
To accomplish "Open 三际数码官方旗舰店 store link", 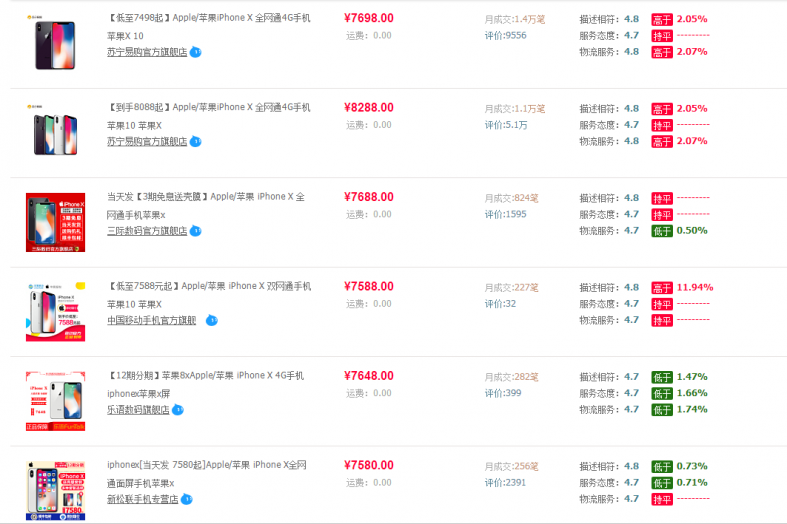I will pos(147,231).
